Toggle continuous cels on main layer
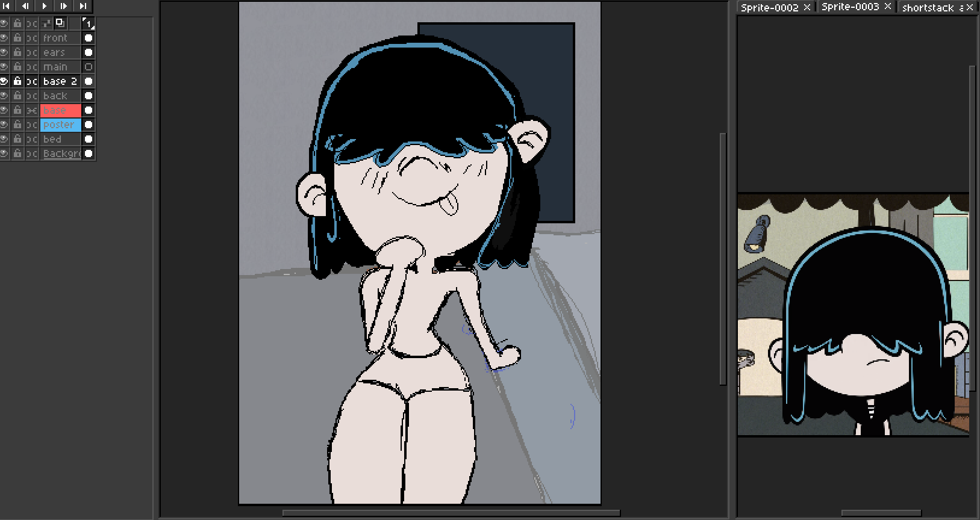The width and height of the screenshot is (980, 520). [32, 67]
